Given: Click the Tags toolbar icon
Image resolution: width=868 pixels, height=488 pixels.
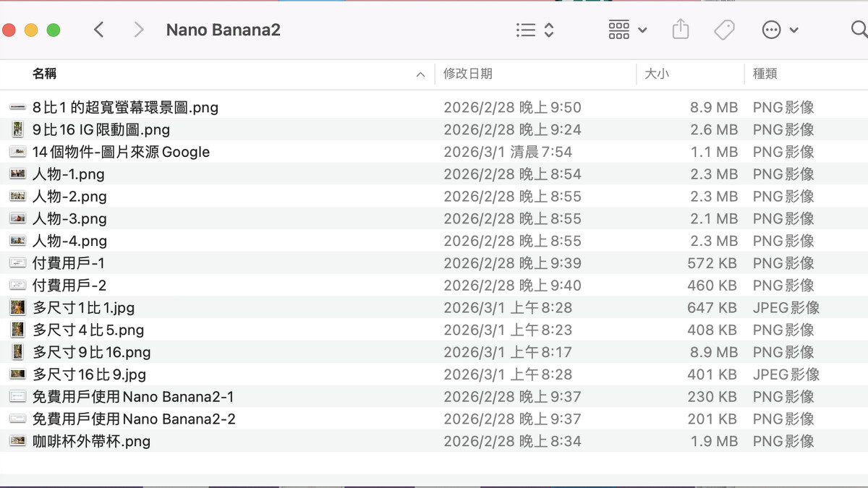Looking at the screenshot, I should click(723, 30).
